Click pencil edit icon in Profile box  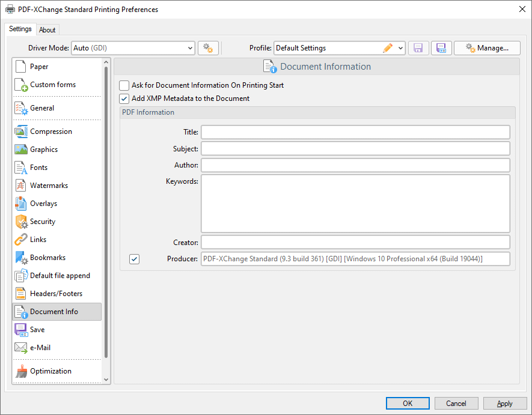[388, 48]
